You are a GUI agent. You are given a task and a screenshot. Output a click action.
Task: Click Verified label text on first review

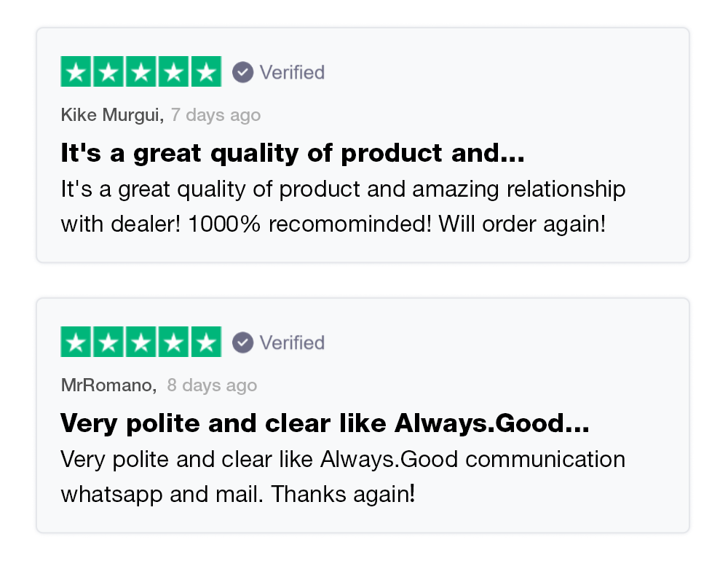tap(292, 72)
